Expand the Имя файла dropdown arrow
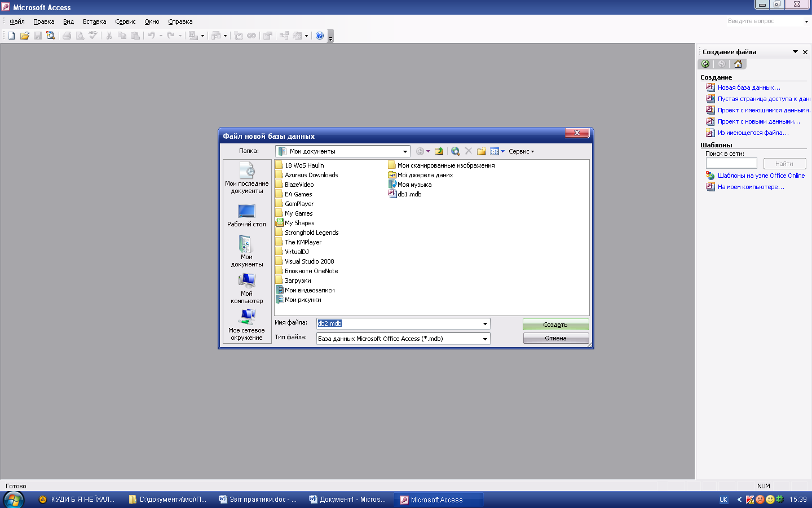The height and width of the screenshot is (508, 812). (x=485, y=323)
